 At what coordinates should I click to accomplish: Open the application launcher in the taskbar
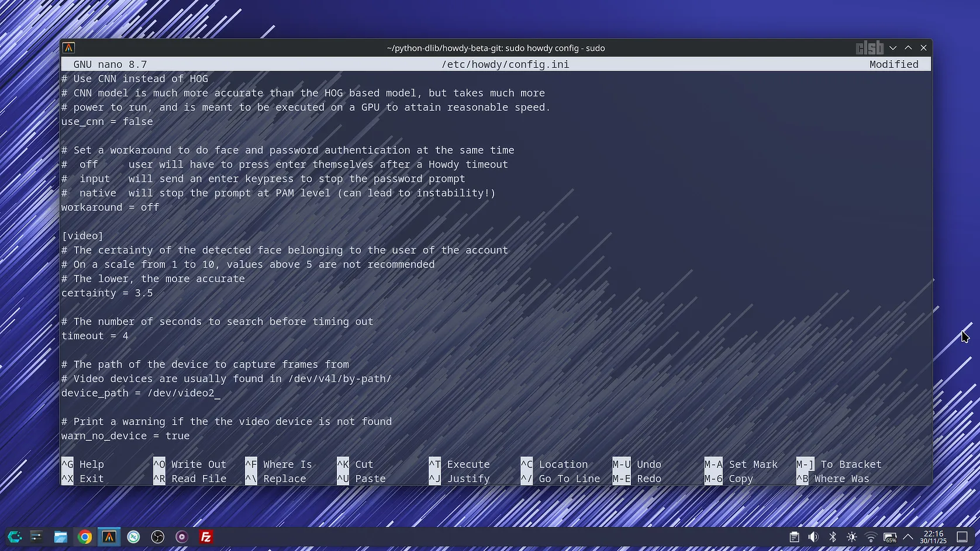coord(14,537)
